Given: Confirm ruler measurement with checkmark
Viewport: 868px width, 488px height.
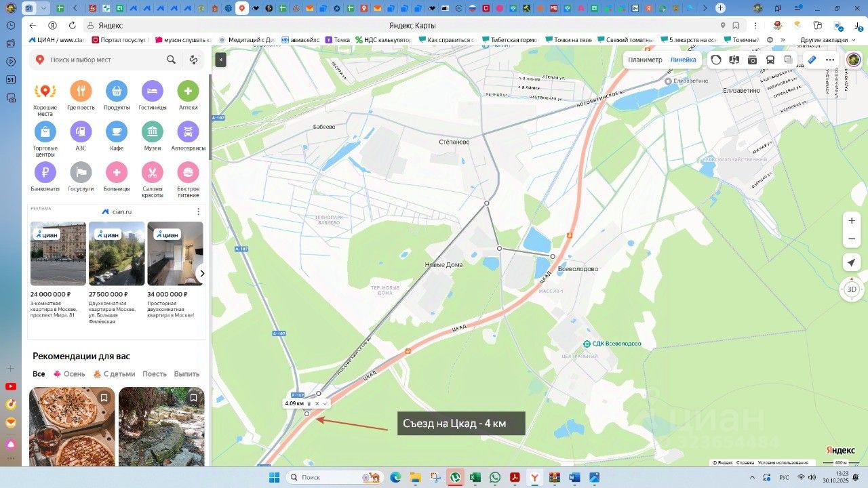Looking at the screenshot, I should (325, 404).
